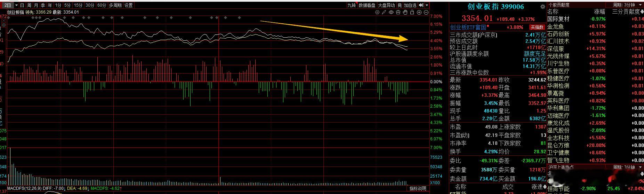Select 金龙鱼 row in contribution list
Screen dimensions: 644x194
(x=595, y=26)
